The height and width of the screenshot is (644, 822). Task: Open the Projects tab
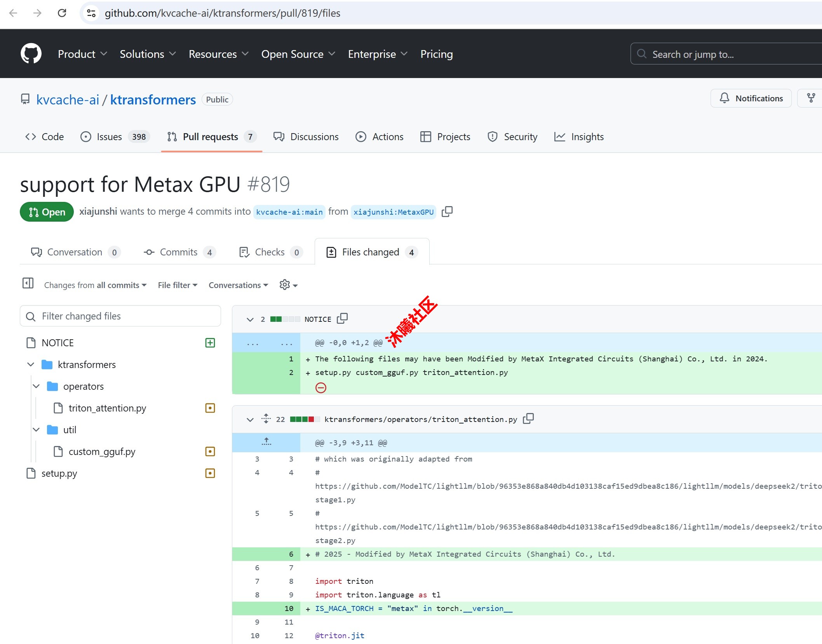(445, 137)
